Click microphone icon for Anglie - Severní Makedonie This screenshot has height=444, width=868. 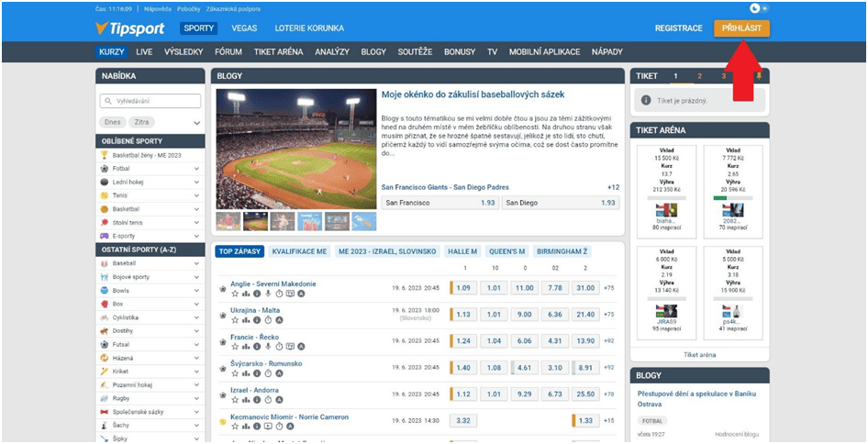(268, 294)
